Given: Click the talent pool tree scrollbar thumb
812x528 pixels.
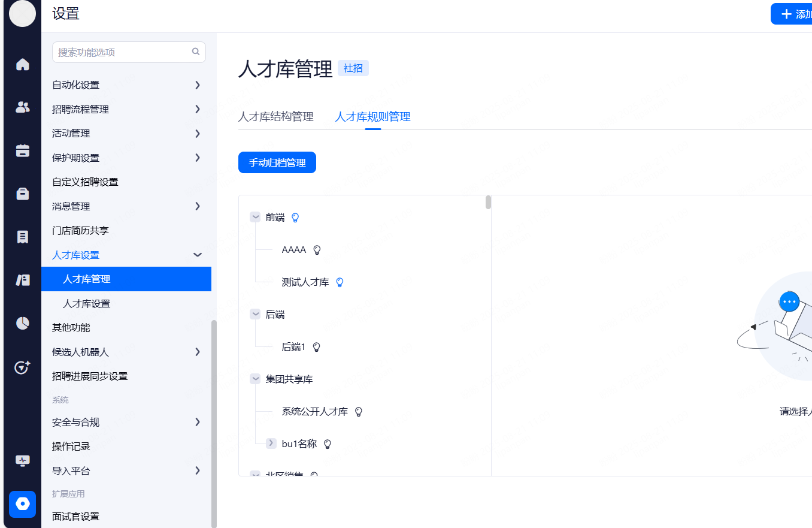Looking at the screenshot, I should point(488,202).
